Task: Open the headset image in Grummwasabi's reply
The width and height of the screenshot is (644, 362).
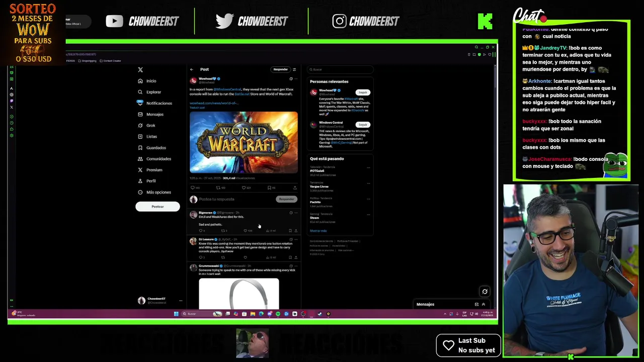Action: pos(239,294)
